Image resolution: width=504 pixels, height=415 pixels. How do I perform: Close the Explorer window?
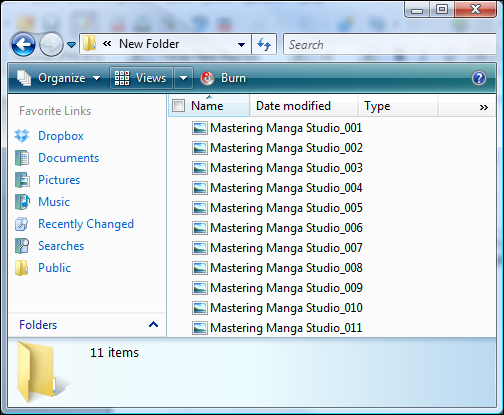(x=475, y=9)
